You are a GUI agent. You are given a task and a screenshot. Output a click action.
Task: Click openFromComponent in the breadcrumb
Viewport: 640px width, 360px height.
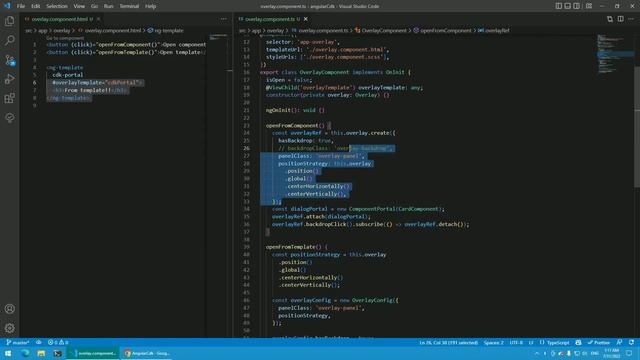coord(445,30)
